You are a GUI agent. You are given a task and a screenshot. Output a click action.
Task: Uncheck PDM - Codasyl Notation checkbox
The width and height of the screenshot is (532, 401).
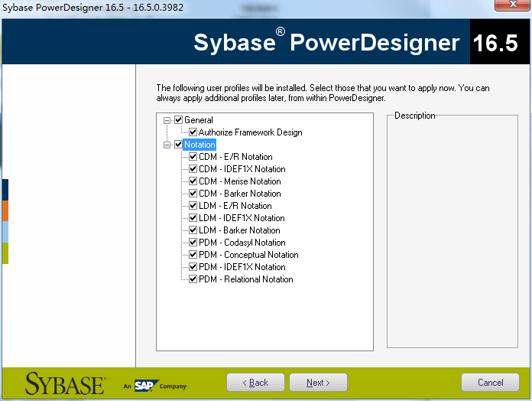coord(193,242)
